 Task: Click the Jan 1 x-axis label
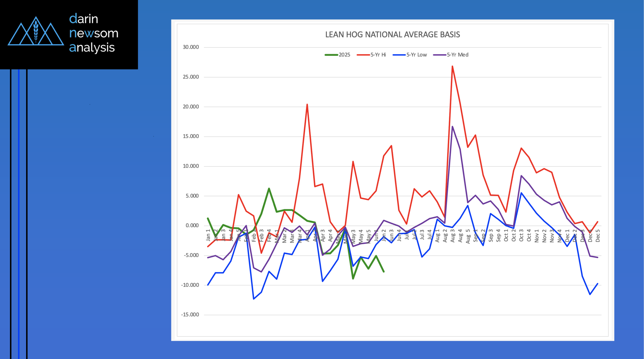[208, 235]
